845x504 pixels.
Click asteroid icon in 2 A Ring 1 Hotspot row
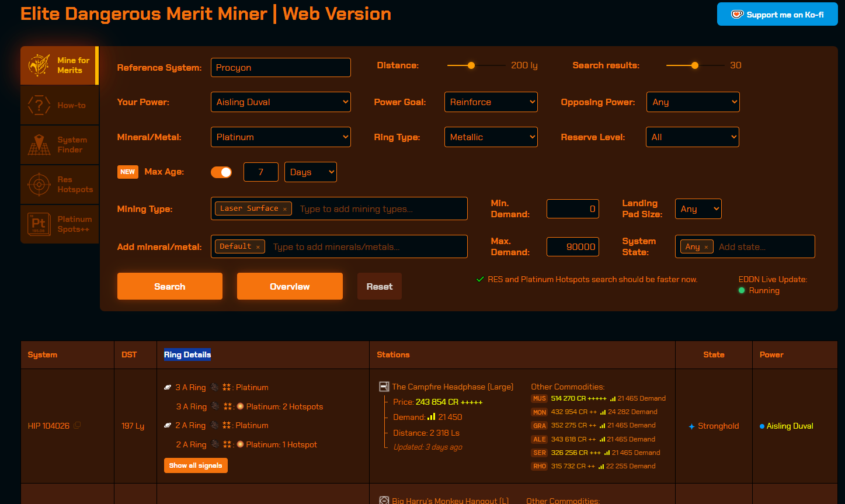pos(215,444)
